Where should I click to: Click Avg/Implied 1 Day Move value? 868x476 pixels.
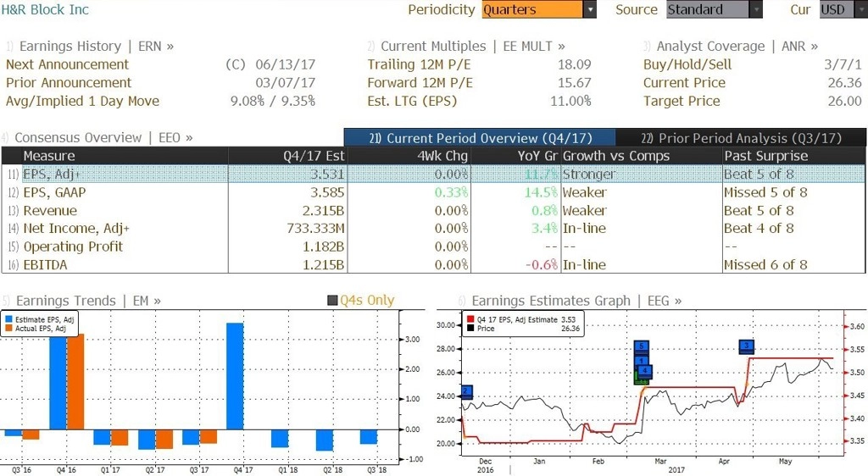tap(272, 101)
